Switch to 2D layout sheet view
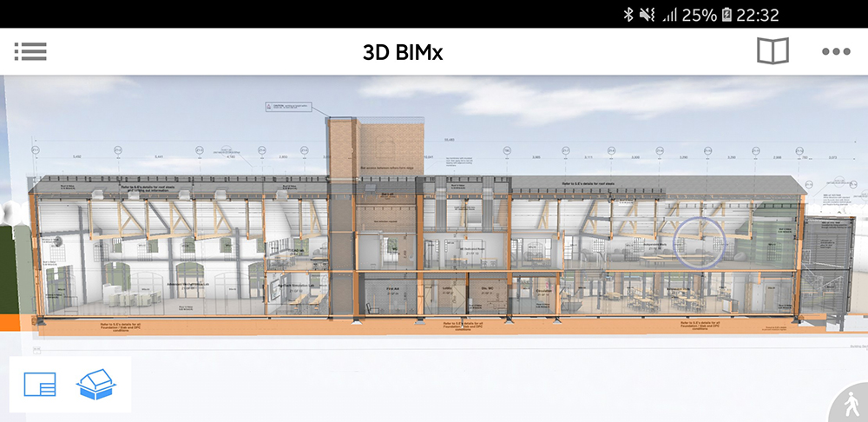The image size is (868, 422). click(x=40, y=384)
